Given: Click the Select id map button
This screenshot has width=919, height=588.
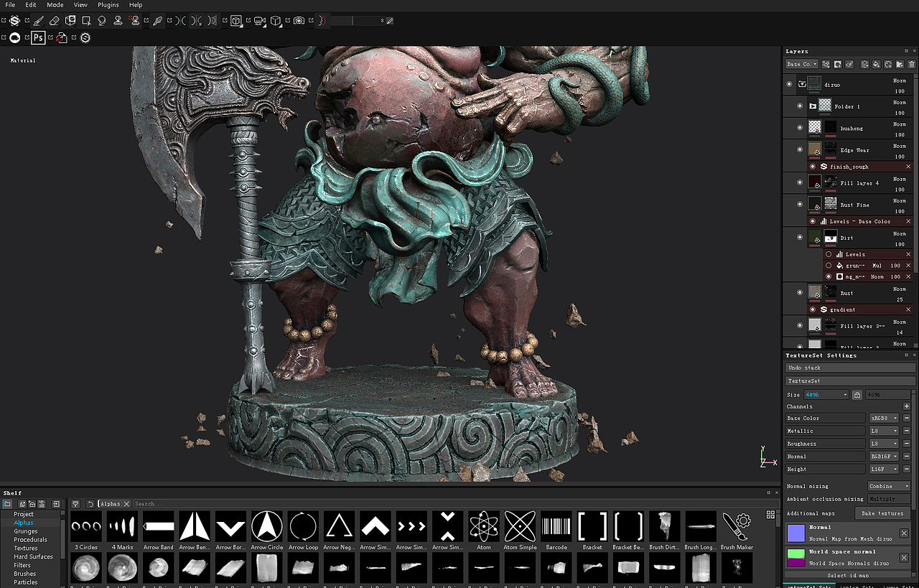Looking at the screenshot, I should tap(847, 575).
